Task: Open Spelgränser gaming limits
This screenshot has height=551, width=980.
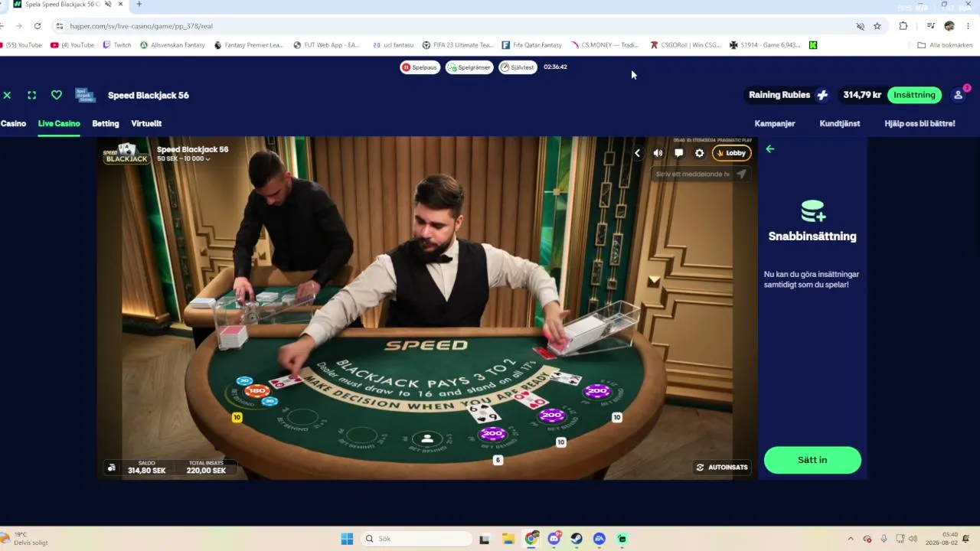Action: click(469, 67)
